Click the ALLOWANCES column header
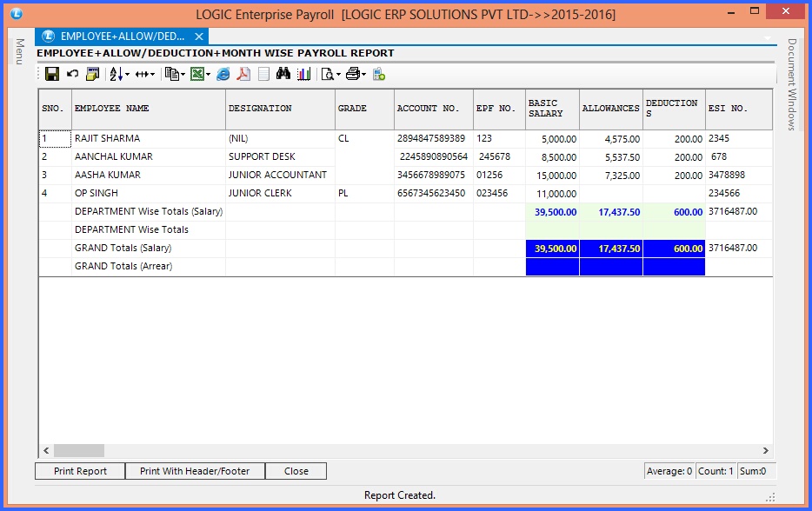Screen dimensions: 812x511 [x=611, y=109]
